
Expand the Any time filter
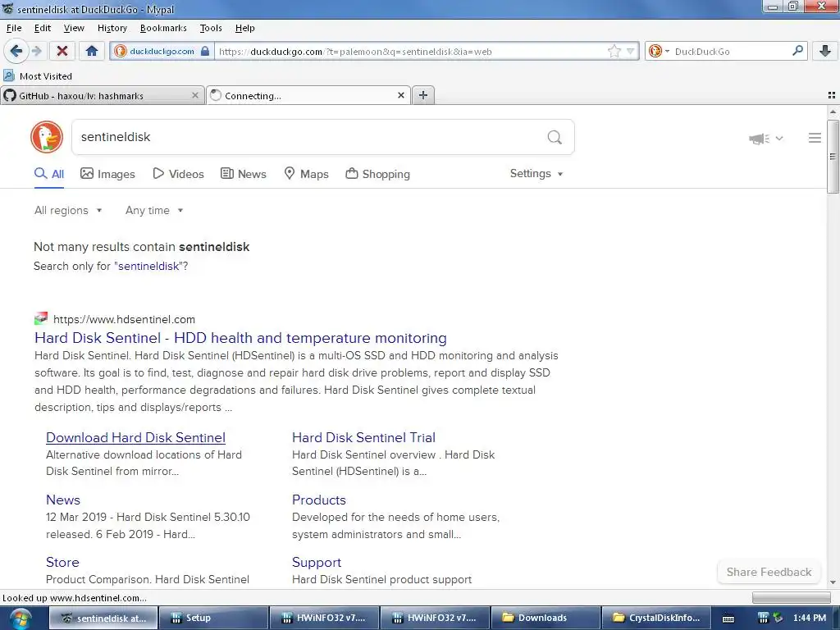click(x=154, y=211)
